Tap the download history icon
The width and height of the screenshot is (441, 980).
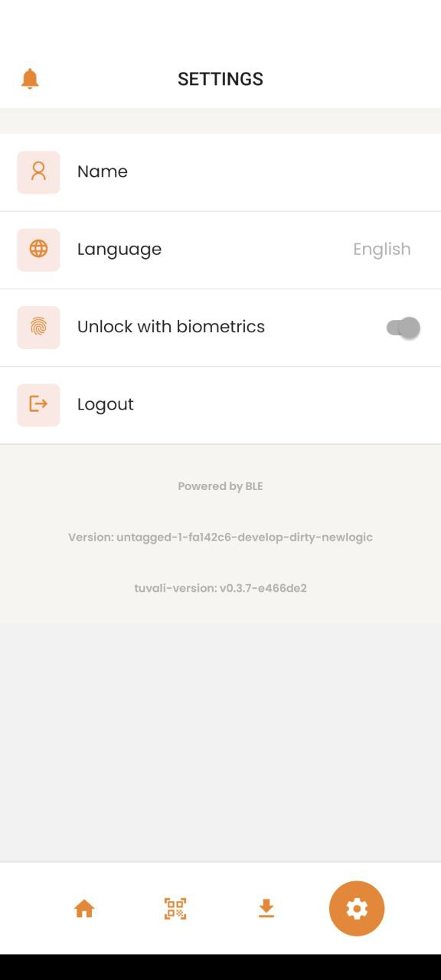(x=266, y=908)
